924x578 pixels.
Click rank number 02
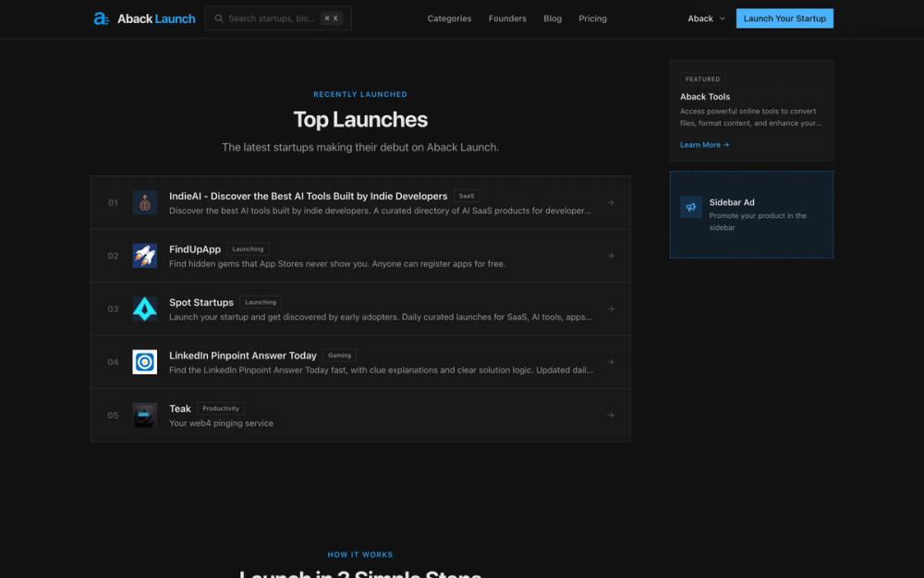pyautogui.click(x=113, y=256)
